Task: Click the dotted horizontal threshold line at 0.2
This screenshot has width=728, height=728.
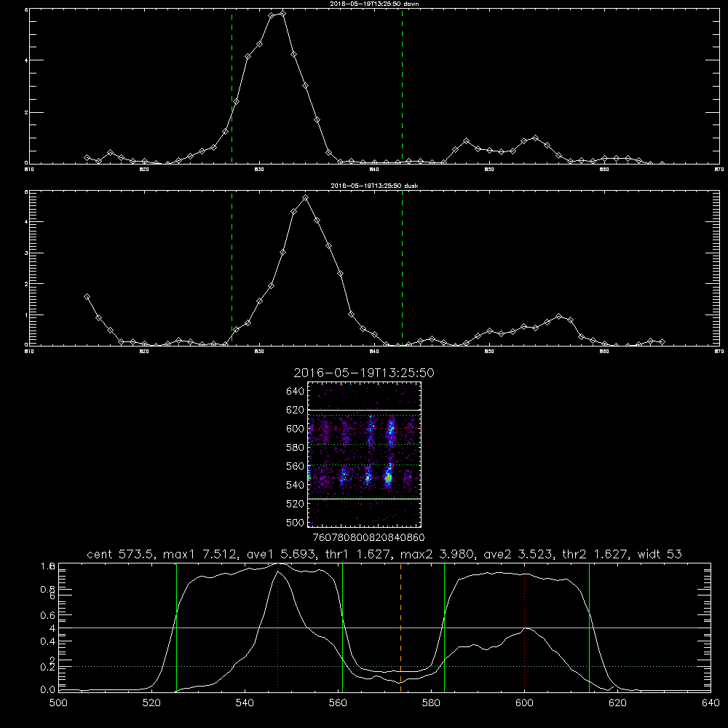Action: [384, 667]
